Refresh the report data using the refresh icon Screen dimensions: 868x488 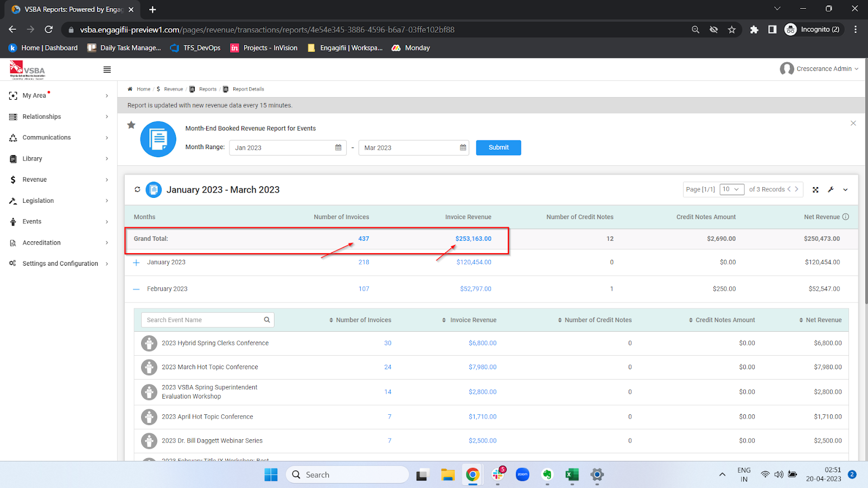[x=138, y=189]
